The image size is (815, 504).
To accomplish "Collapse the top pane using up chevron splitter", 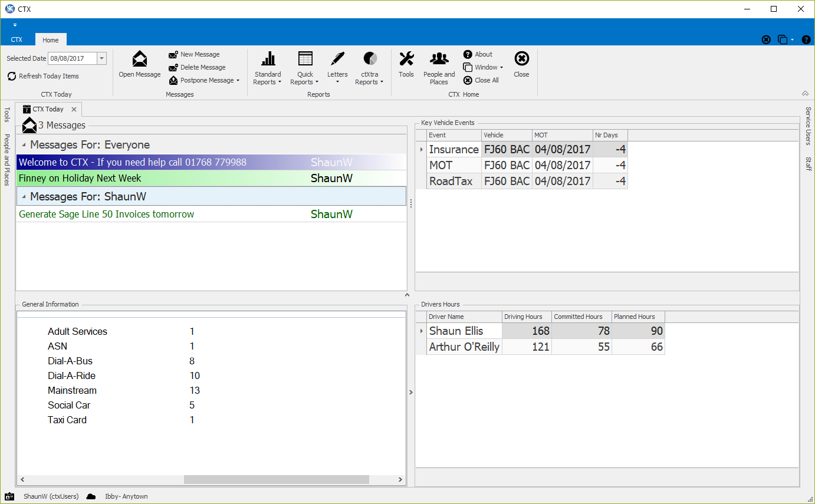I will click(x=407, y=295).
